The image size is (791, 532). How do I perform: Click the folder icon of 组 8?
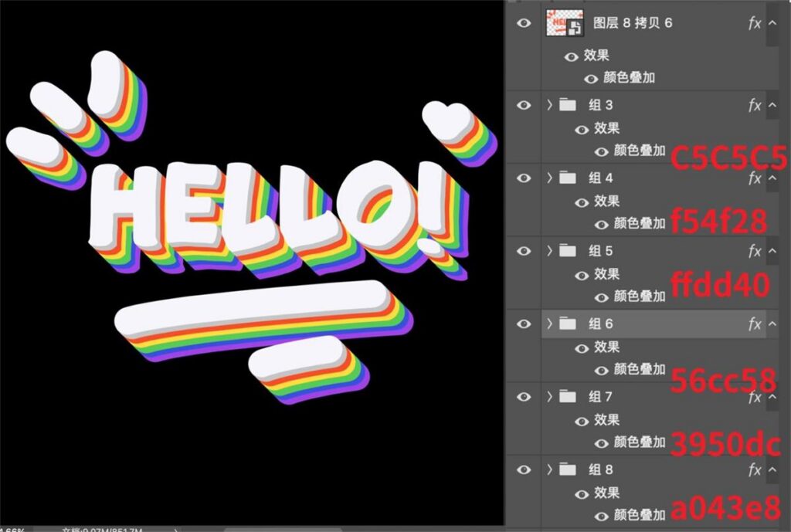(568, 469)
